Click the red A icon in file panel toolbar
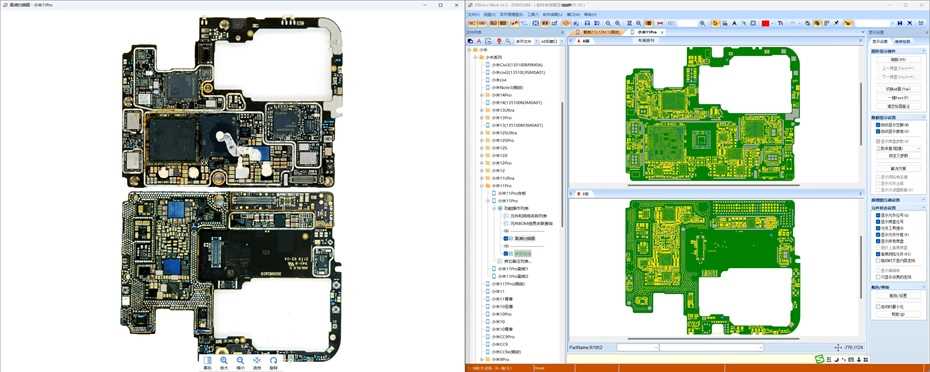This screenshot has width=930, height=372. pos(479,41)
